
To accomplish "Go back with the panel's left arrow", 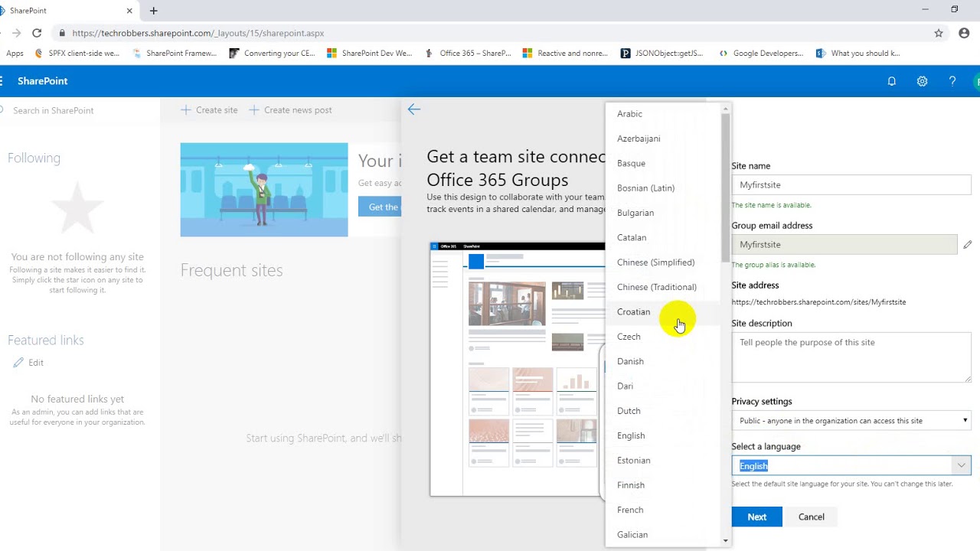I will coord(414,109).
